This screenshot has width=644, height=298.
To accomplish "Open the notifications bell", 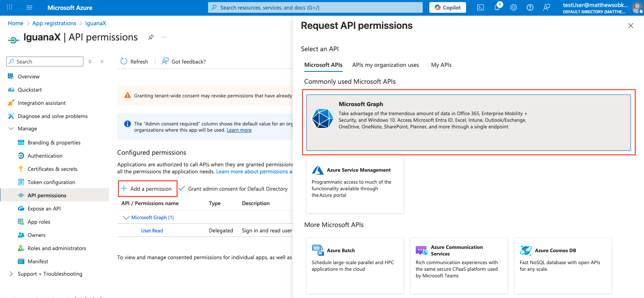I will pos(497,7).
